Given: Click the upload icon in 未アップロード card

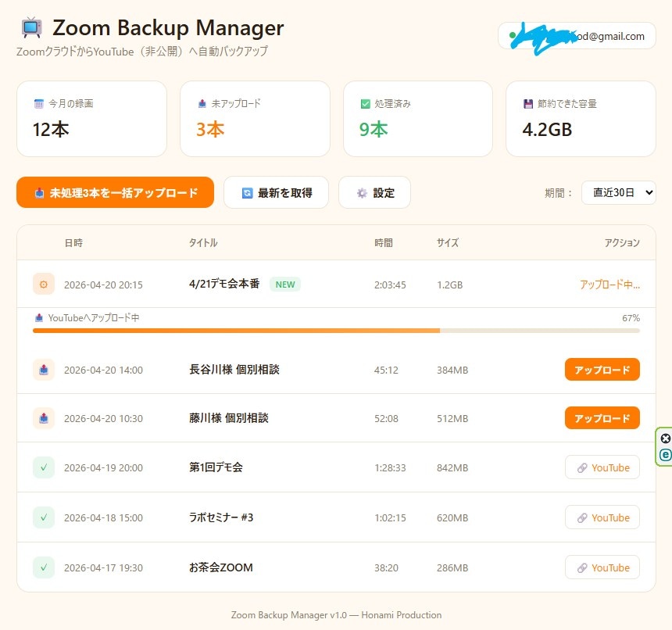Looking at the screenshot, I should pos(202,104).
